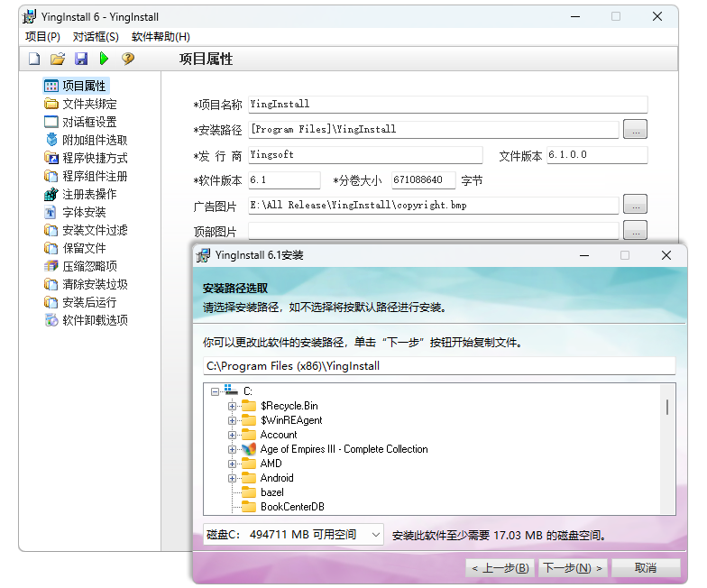Click the Open project folder icon
707x588 pixels.
[x=58, y=59]
